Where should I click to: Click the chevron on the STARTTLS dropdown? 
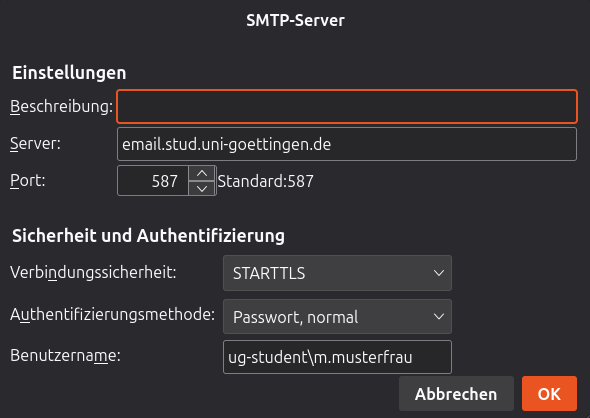pos(439,273)
